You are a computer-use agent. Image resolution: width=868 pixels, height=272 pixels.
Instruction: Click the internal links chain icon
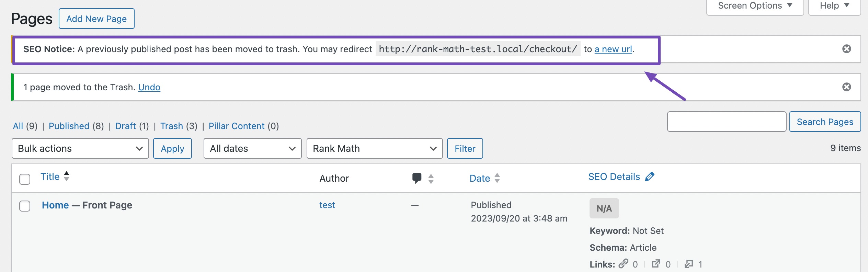point(623,264)
